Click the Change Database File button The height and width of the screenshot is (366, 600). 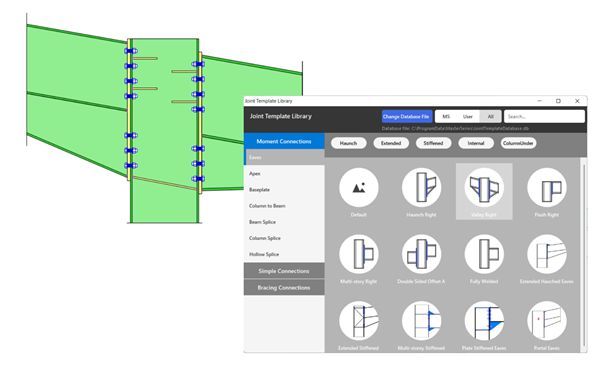pos(407,116)
